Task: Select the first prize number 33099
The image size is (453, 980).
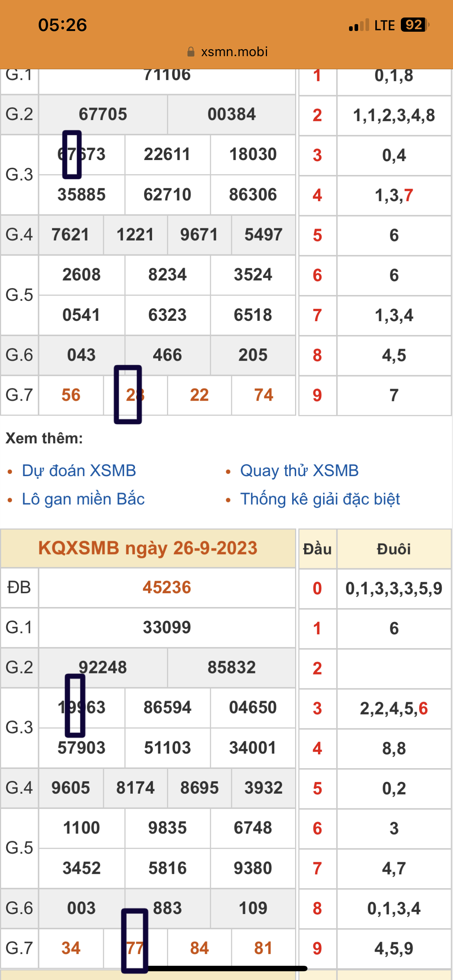Action: click(167, 627)
